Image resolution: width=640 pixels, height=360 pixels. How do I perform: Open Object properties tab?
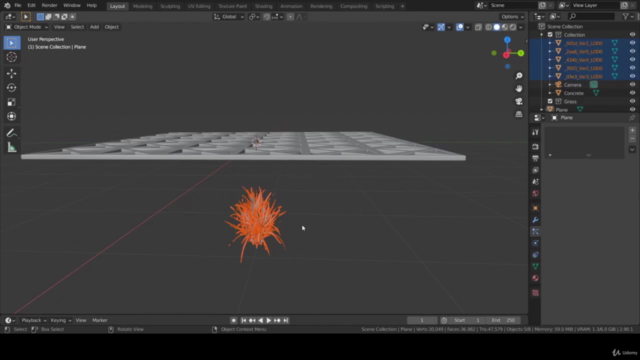click(x=536, y=208)
